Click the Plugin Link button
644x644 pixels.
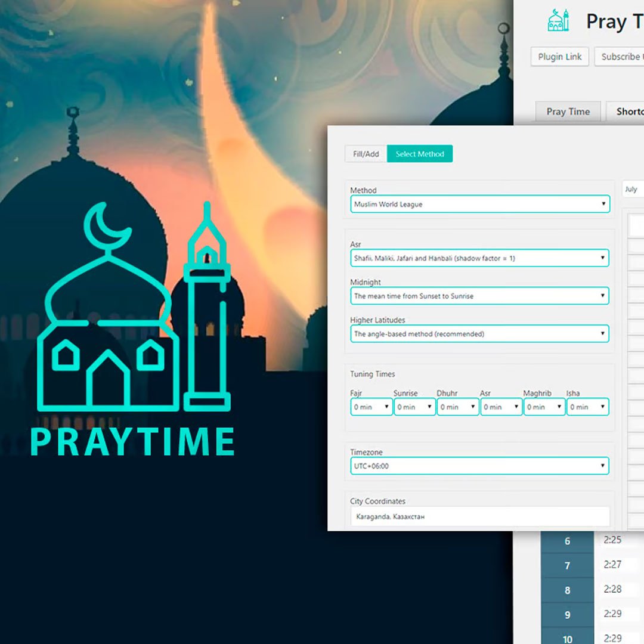point(559,57)
